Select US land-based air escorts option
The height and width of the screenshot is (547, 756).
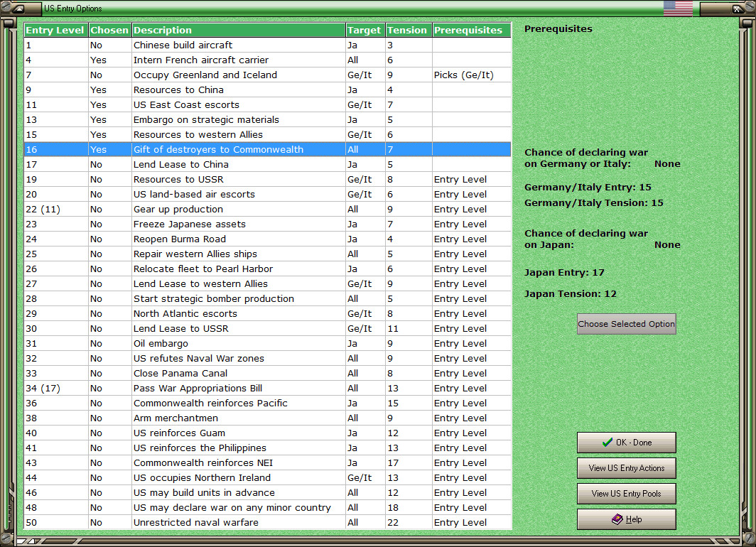pos(268,194)
